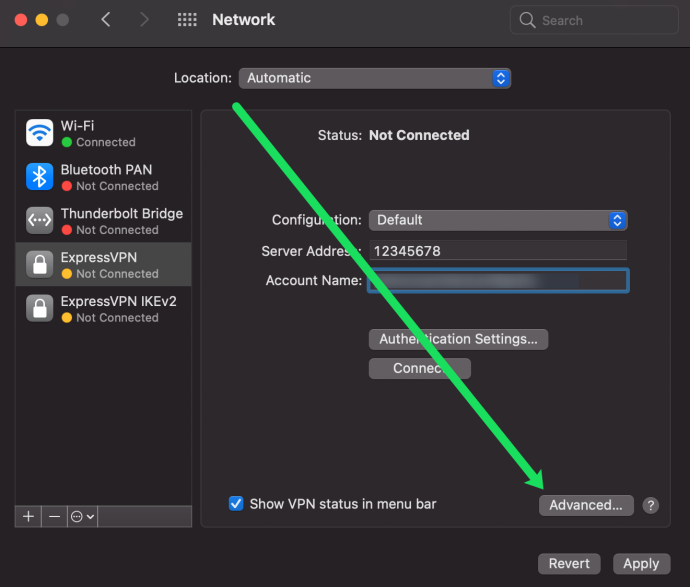Toggle Show VPN status in menu bar
The height and width of the screenshot is (587, 690).
[236, 503]
